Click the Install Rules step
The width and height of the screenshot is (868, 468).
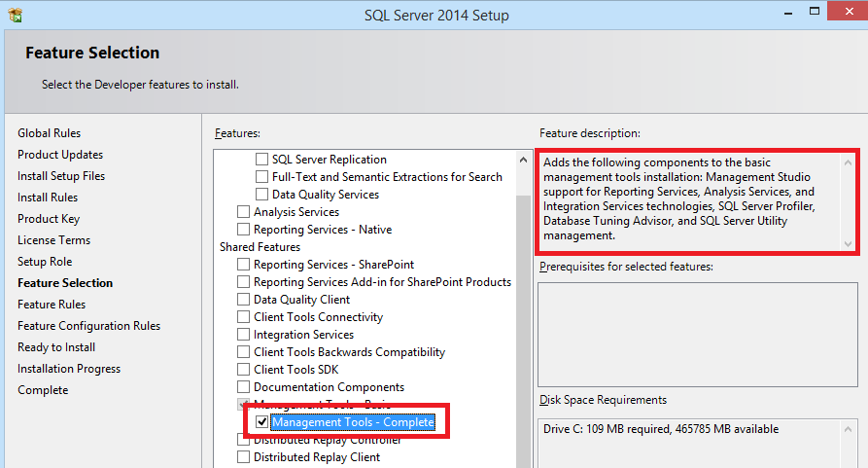(47, 198)
